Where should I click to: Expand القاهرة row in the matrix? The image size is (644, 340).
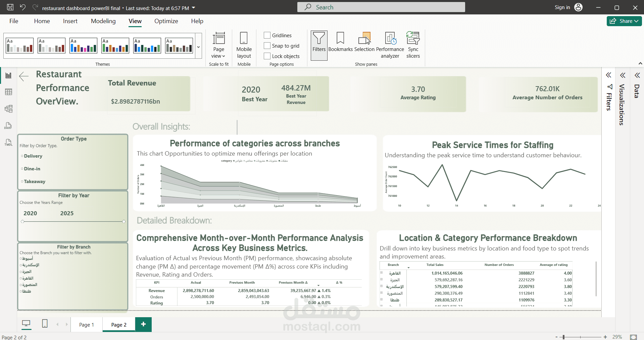tap(382, 273)
